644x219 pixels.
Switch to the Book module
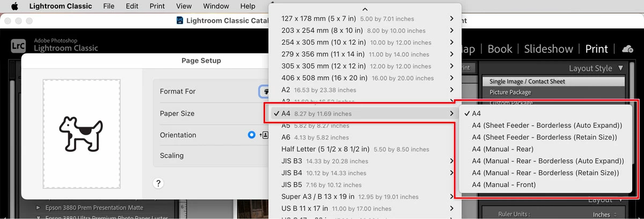pyautogui.click(x=500, y=49)
